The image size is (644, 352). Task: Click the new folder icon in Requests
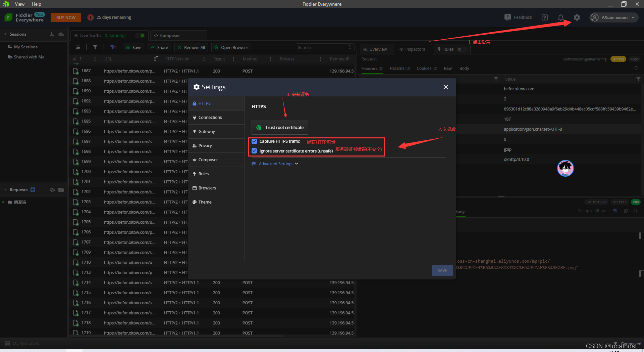coord(61,190)
